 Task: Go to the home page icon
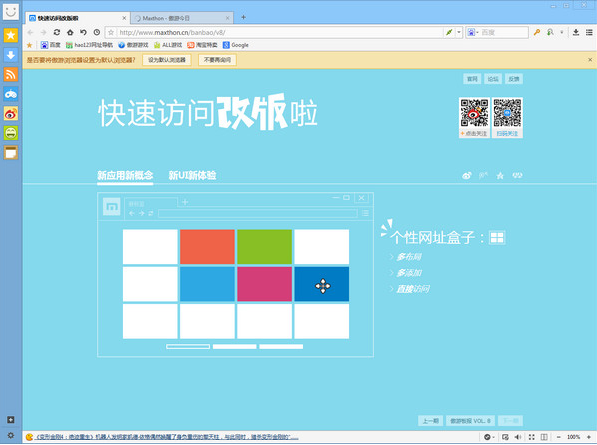[70, 32]
